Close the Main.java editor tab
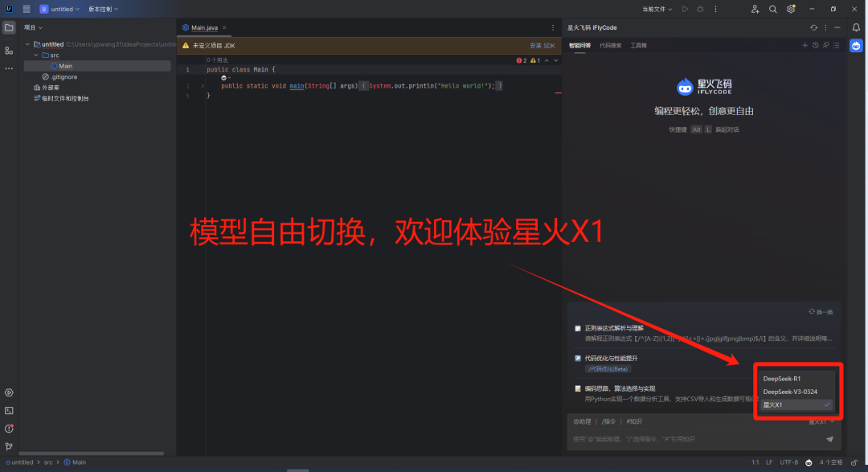 point(224,27)
